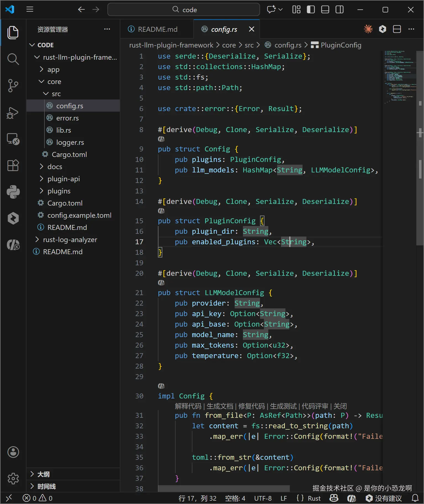Click cursor position 行 17, 列 32
The height and width of the screenshot is (504, 424).
pyautogui.click(x=197, y=498)
